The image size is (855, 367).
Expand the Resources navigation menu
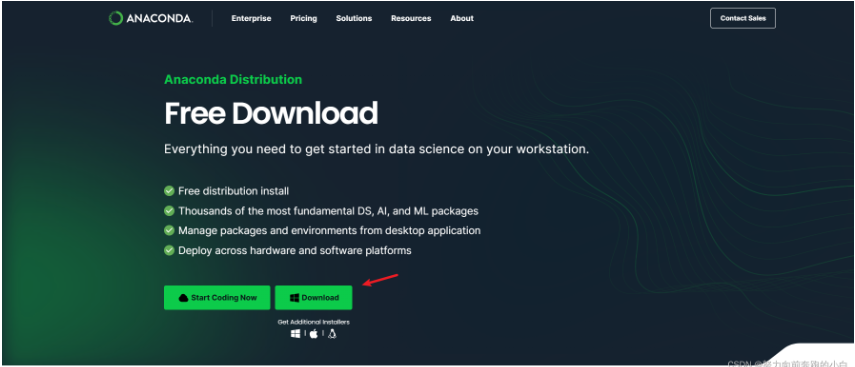click(411, 19)
